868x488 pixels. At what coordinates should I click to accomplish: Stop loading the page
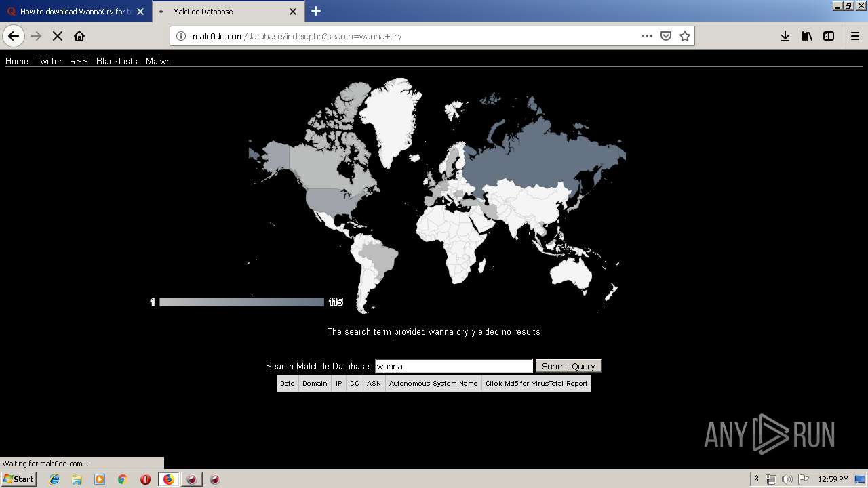coord(58,36)
